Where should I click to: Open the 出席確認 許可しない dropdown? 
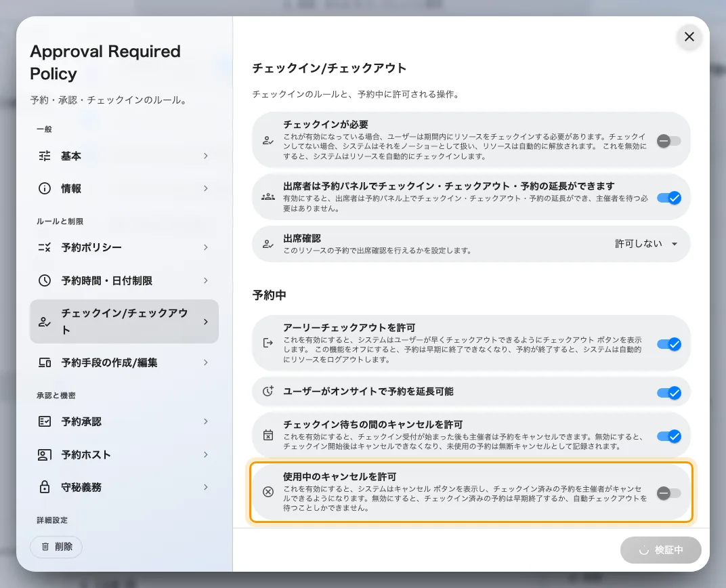(x=646, y=244)
